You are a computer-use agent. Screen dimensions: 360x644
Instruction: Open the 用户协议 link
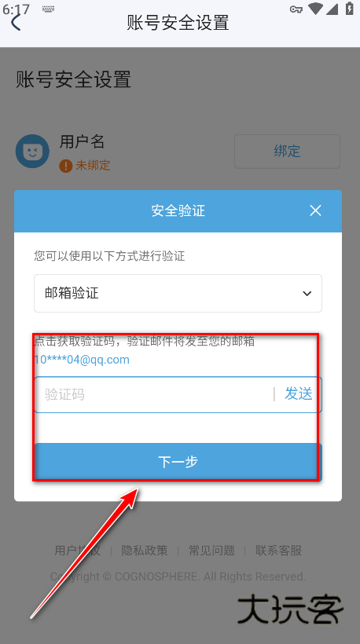(x=77, y=551)
